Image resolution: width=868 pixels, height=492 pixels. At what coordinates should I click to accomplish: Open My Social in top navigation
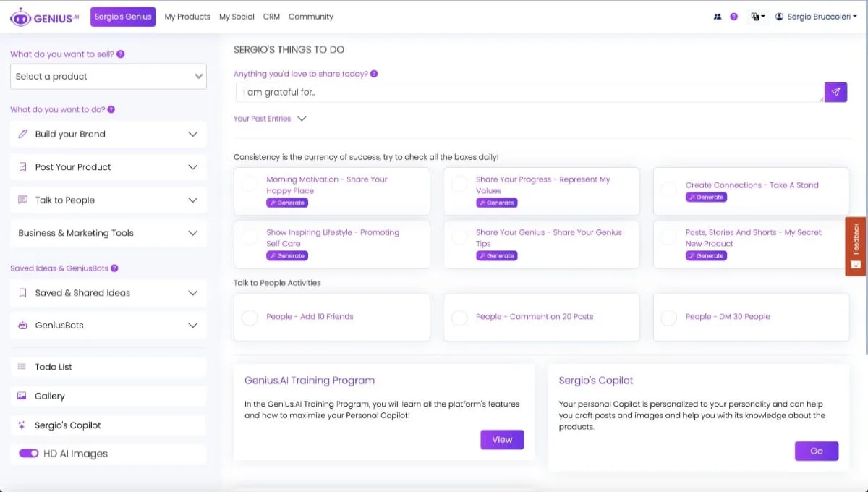tap(237, 17)
